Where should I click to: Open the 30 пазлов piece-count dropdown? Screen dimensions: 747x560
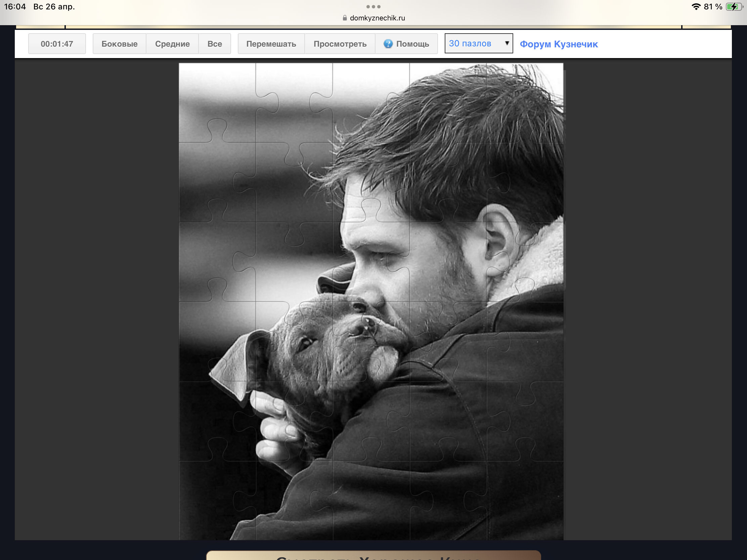click(478, 44)
